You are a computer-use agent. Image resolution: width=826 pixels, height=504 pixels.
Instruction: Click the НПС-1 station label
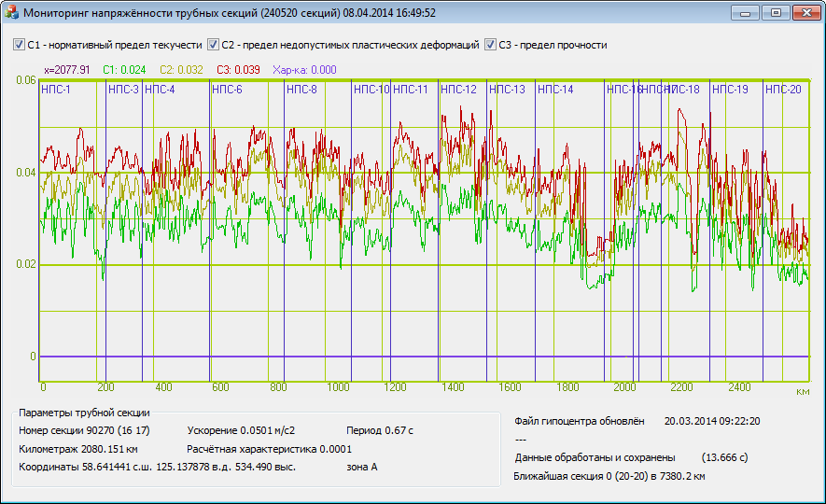(56, 90)
